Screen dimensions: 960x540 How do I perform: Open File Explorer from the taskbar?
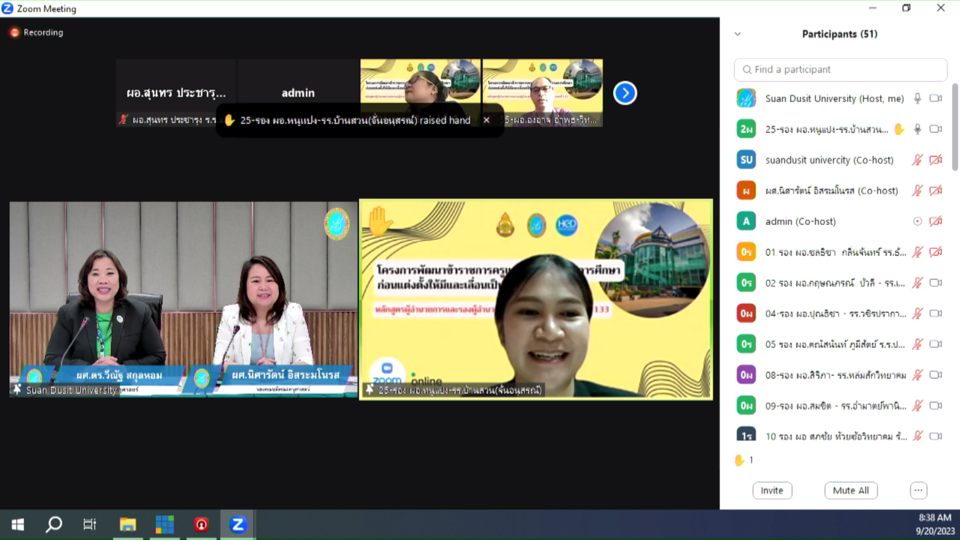(x=128, y=524)
